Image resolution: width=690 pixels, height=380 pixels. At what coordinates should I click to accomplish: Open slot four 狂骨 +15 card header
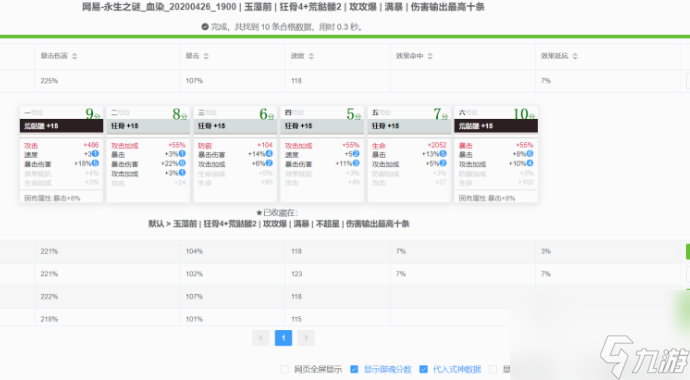click(322, 126)
